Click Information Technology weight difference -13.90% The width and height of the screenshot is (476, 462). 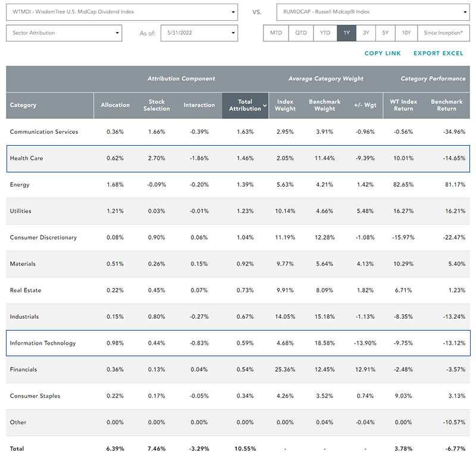365,343
